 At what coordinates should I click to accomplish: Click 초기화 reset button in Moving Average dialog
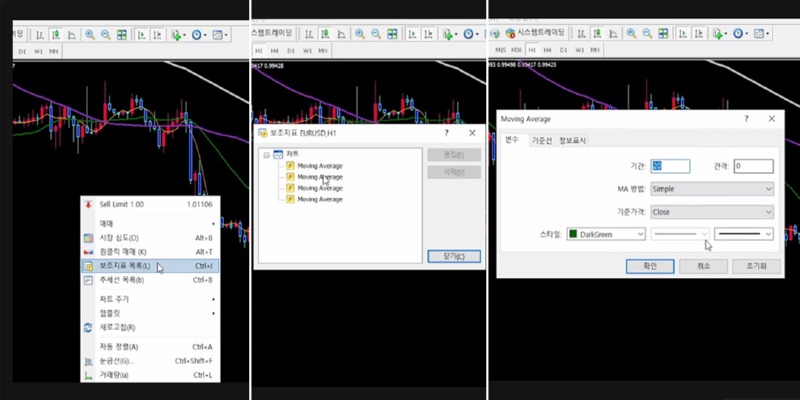tap(757, 266)
